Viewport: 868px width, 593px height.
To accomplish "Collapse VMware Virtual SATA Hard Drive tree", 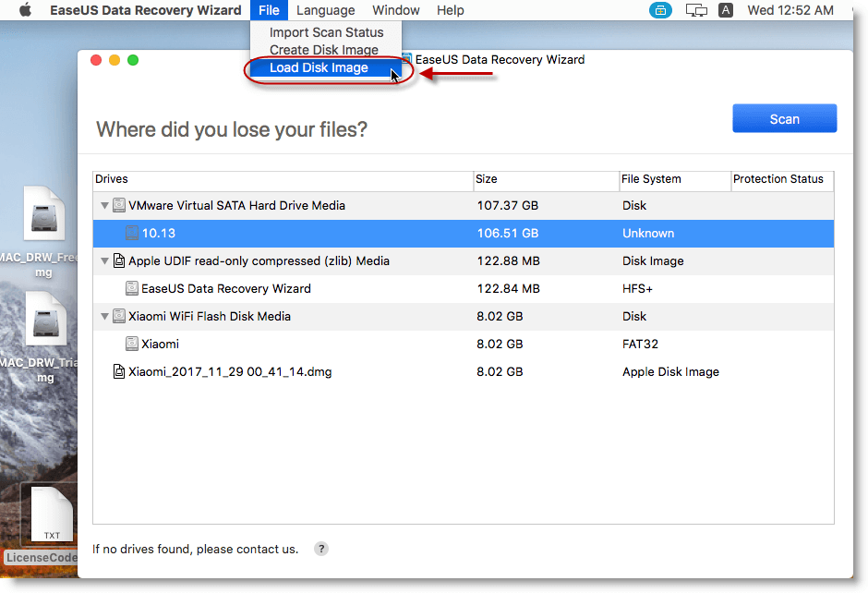I will (104, 206).
